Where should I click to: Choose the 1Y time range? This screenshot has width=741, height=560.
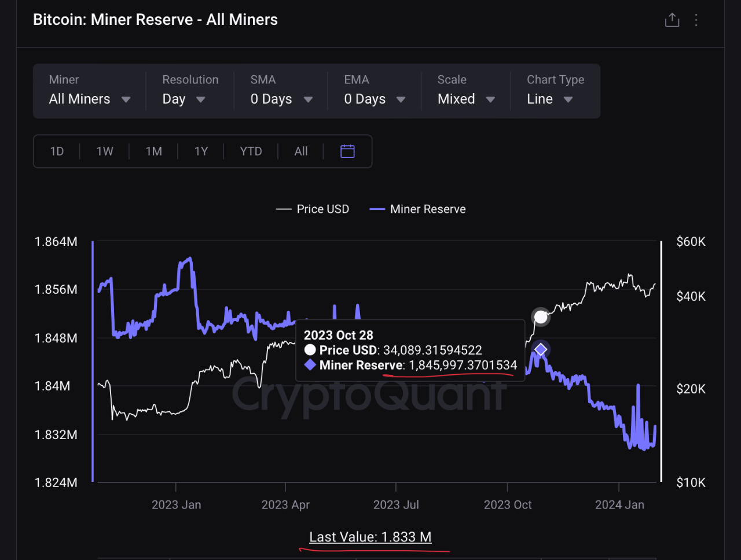(x=201, y=152)
